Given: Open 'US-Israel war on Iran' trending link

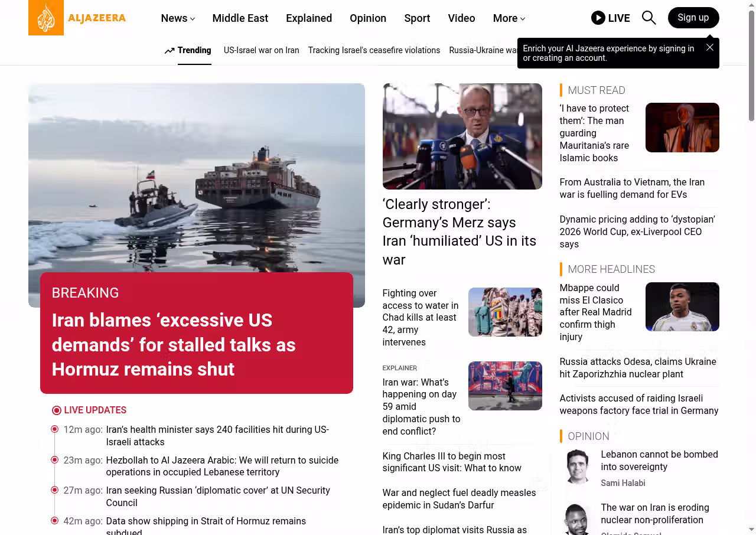Looking at the screenshot, I should tap(262, 50).
